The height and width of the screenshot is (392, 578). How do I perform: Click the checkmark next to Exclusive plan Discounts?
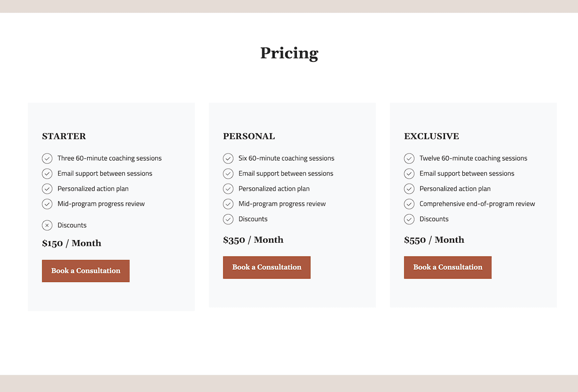click(x=409, y=219)
